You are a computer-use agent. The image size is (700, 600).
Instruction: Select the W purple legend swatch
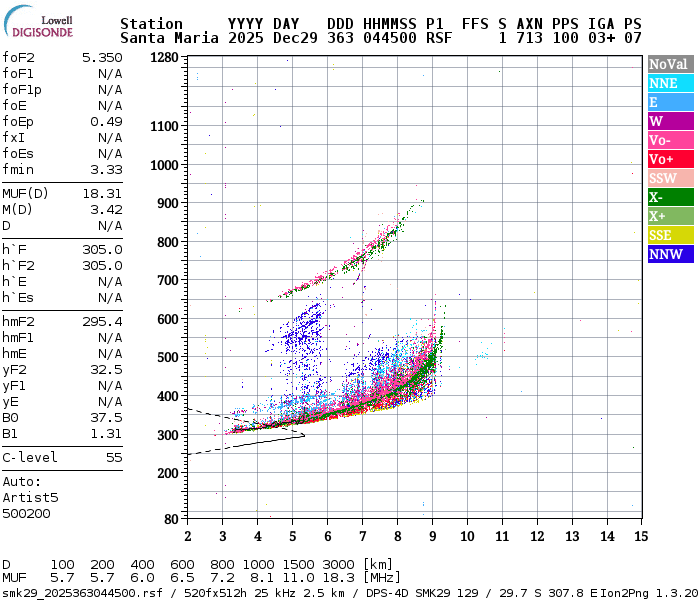coord(671,121)
